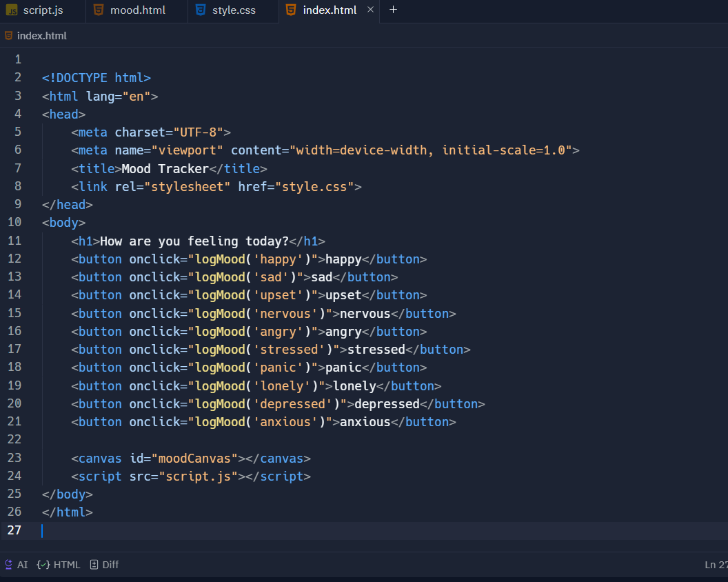Click the closing head tag
Image resolution: width=728 pixels, height=582 pixels.
pyautogui.click(x=68, y=204)
